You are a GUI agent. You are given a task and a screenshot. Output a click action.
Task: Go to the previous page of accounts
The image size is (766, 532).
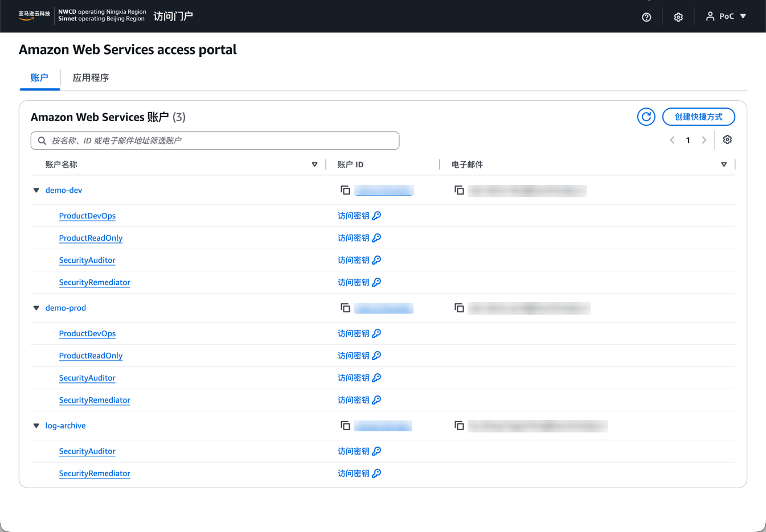click(672, 140)
